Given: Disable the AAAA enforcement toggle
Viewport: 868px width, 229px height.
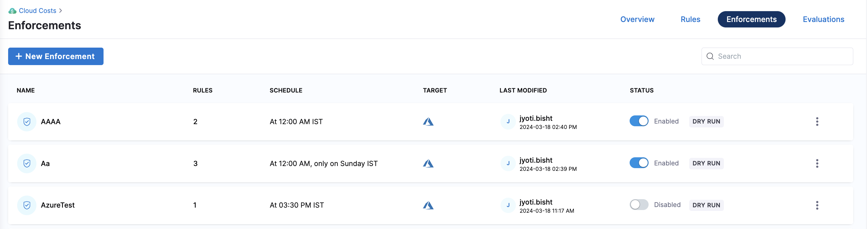Looking at the screenshot, I should click(639, 121).
